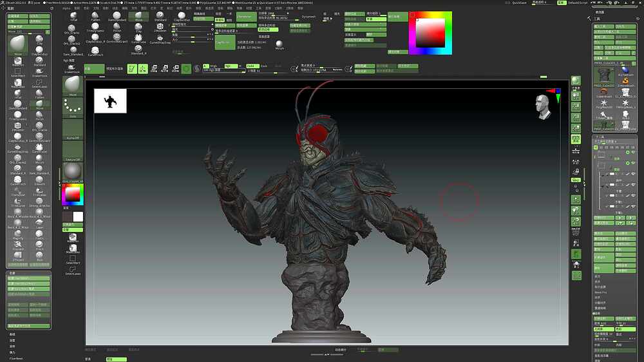Viewport: 644px width, 362px height.
Task: Select the V1 subtool folder tab
Action: point(596,147)
